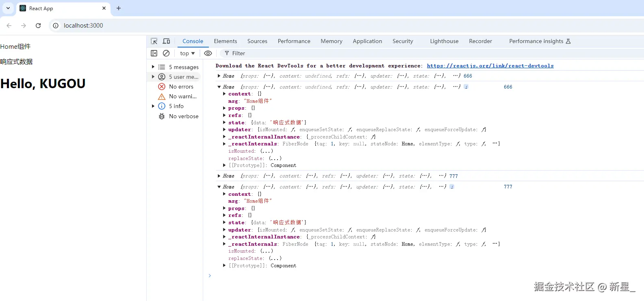Open the tab search dropdown arrow

click(x=8, y=8)
